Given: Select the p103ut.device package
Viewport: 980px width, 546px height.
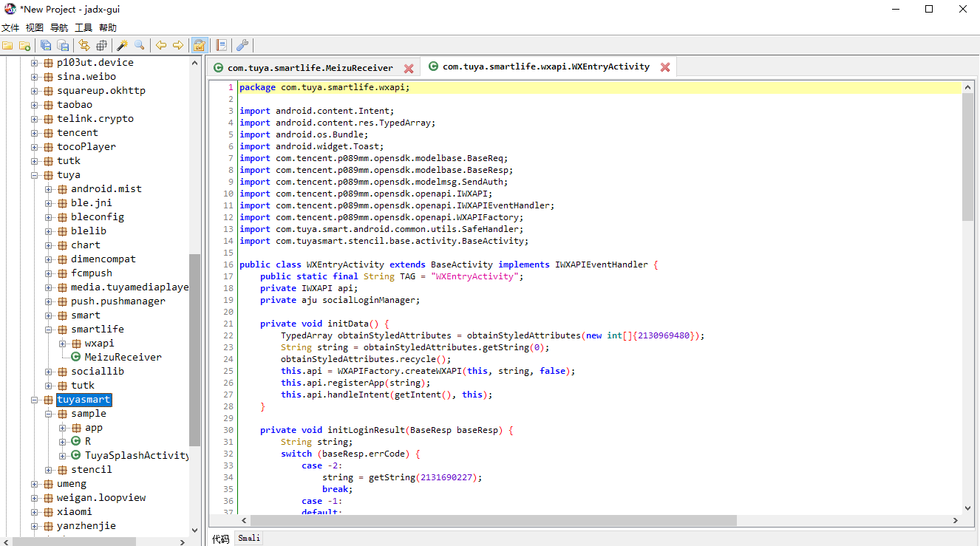Looking at the screenshot, I should [95, 63].
